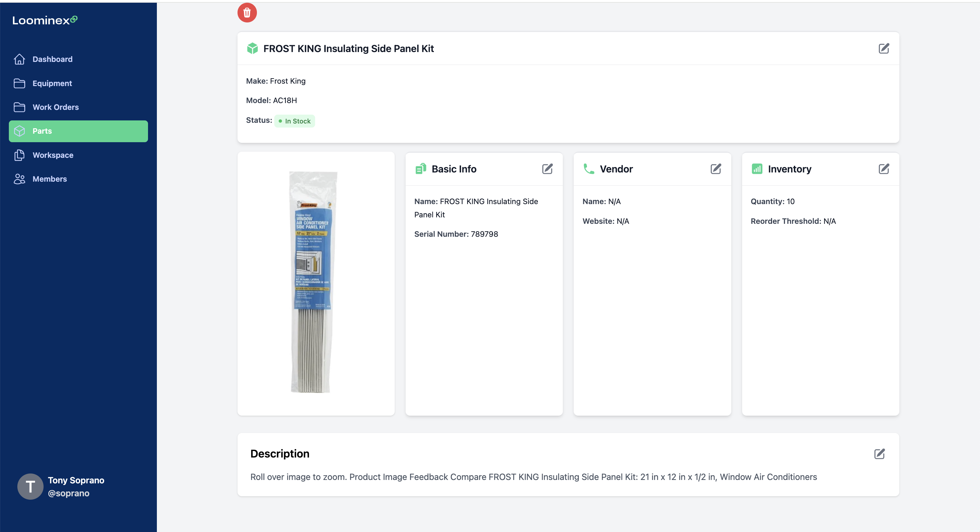Click the Basic Info heading

[x=454, y=169]
